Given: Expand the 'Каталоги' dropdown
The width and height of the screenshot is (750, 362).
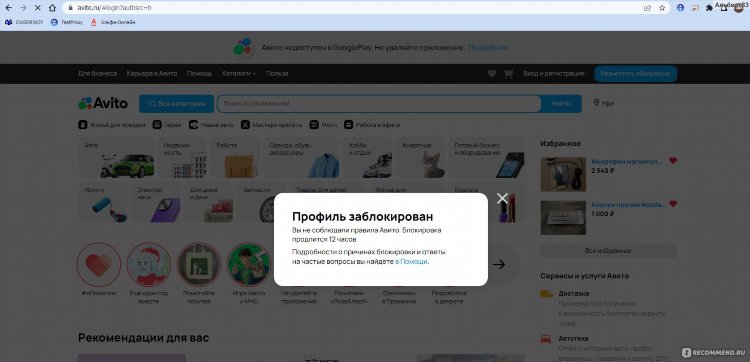Looking at the screenshot, I should [x=239, y=74].
